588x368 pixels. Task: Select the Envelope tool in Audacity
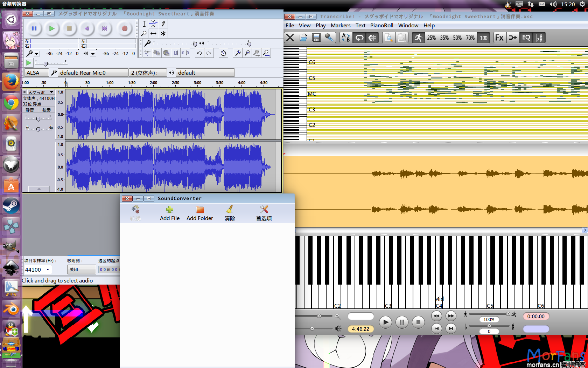point(153,24)
